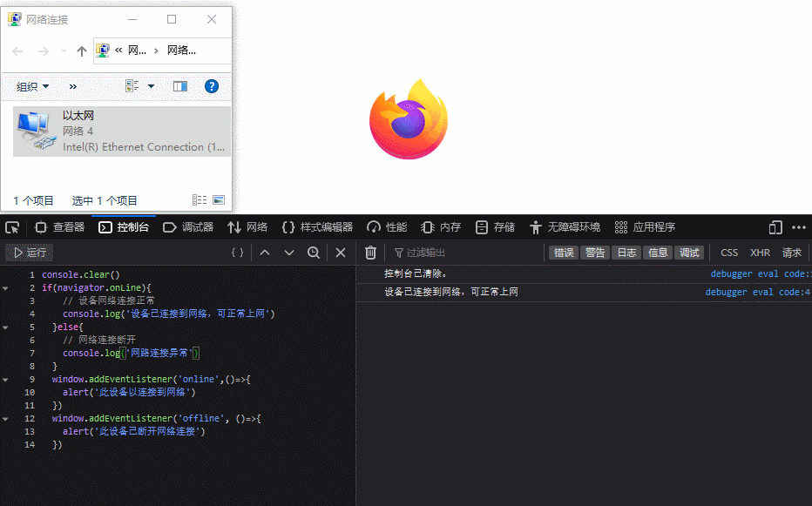Open the 调试器 debugger tab
This screenshot has height=506, width=812.
point(188,227)
